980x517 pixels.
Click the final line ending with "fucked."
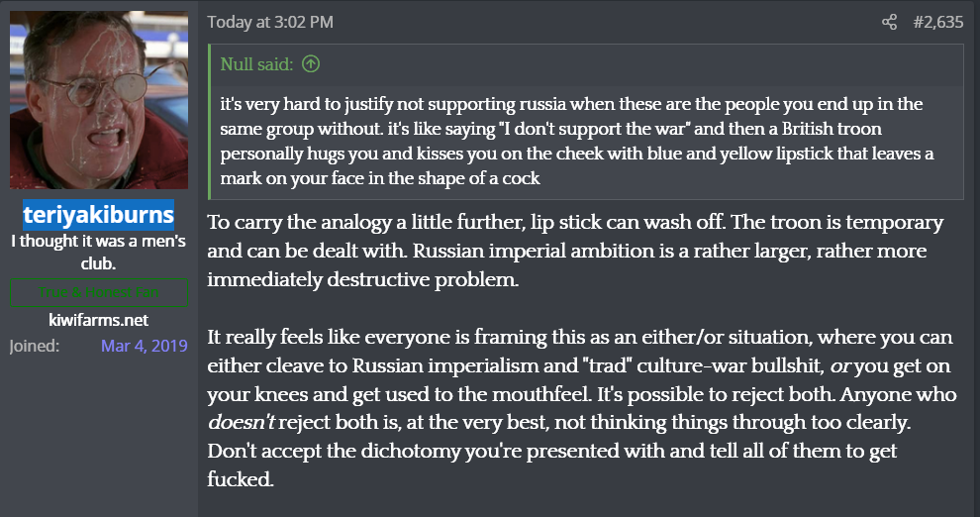(238, 477)
